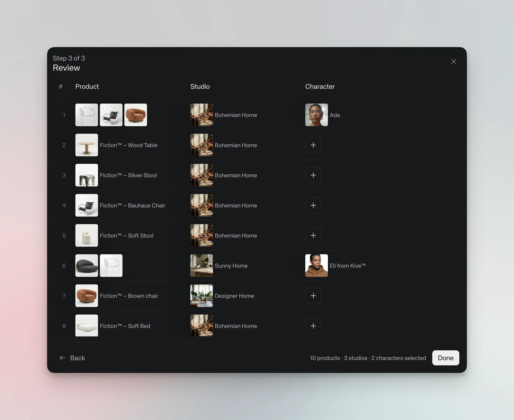Open the Bohemian Home studio image in row 1
514x420 pixels.
201,115
